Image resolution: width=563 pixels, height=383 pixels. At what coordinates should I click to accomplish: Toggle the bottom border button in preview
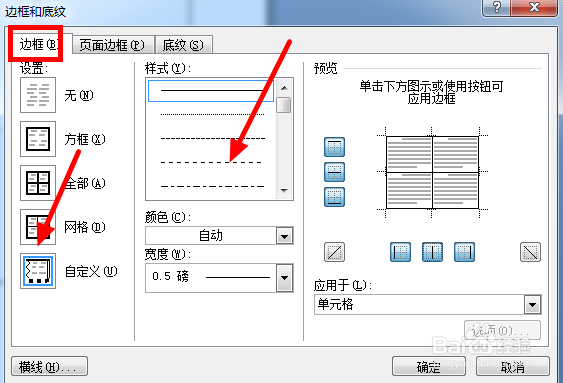click(x=334, y=197)
